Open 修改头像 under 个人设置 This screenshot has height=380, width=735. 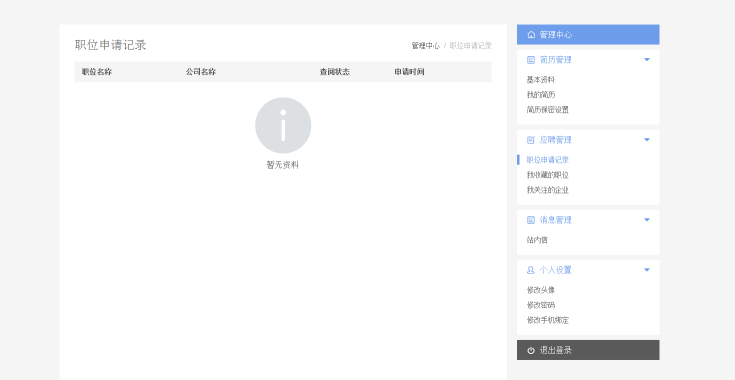click(540, 291)
